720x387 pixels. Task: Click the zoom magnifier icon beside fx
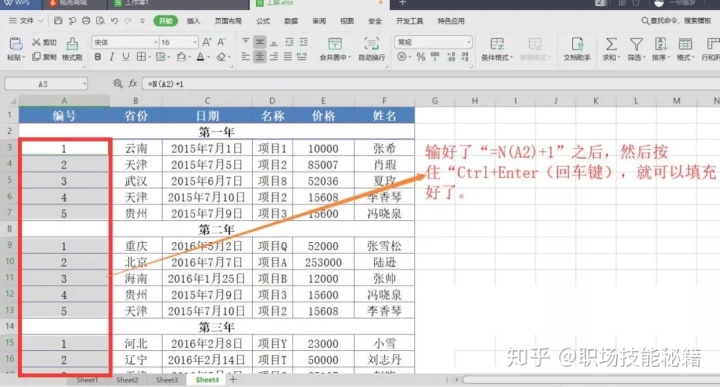click(x=118, y=84)
